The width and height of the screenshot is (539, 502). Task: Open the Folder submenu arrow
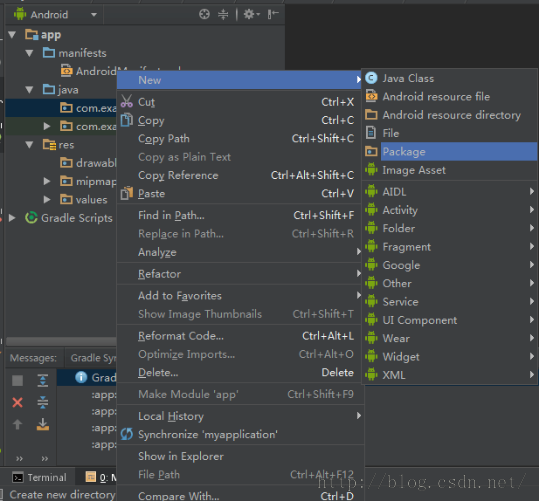[531, 228]
